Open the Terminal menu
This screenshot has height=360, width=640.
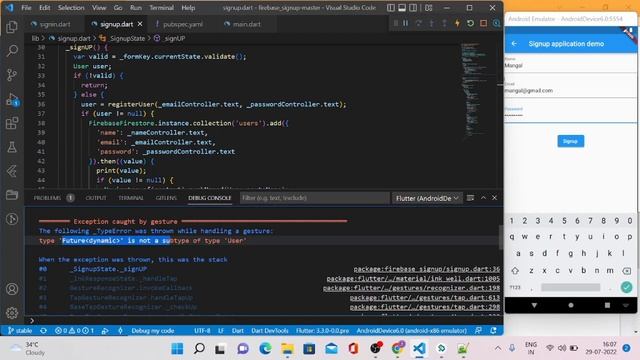[161, 8]
